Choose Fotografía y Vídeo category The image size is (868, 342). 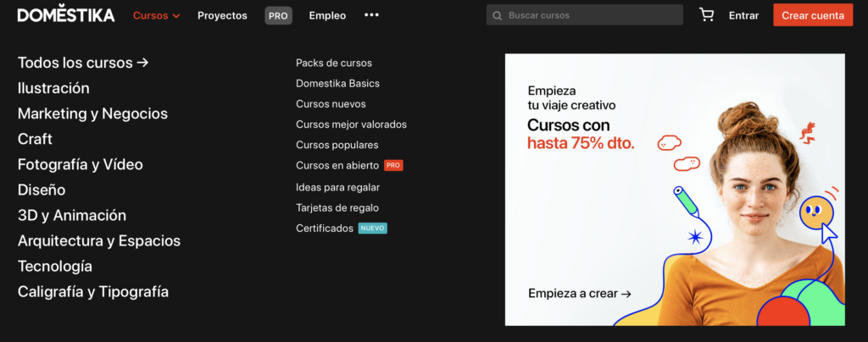pos(81,164)
